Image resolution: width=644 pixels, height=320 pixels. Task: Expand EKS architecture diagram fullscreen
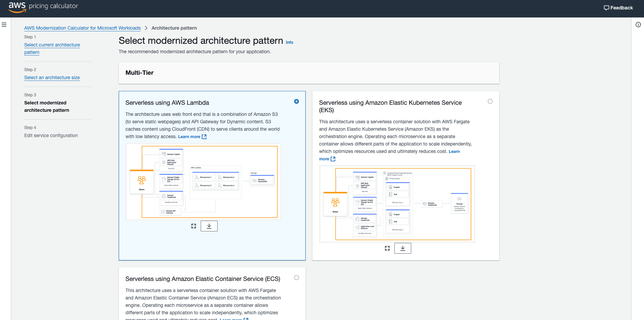coord(387,248)
